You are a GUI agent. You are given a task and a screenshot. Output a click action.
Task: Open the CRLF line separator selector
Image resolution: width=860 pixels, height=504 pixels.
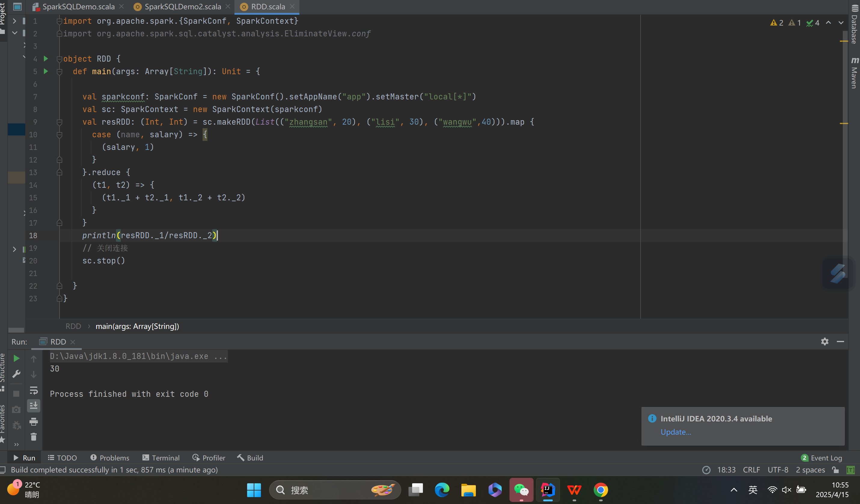click(x=751, y=470)
